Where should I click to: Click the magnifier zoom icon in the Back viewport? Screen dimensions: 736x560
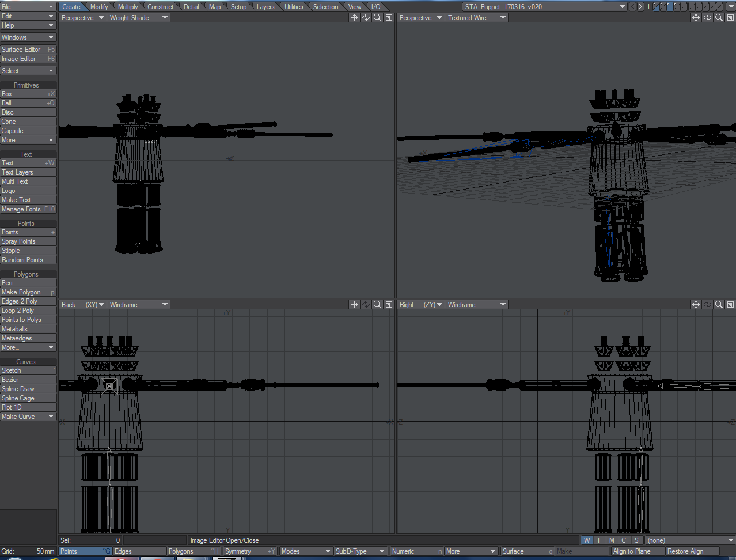click(377, 304)
